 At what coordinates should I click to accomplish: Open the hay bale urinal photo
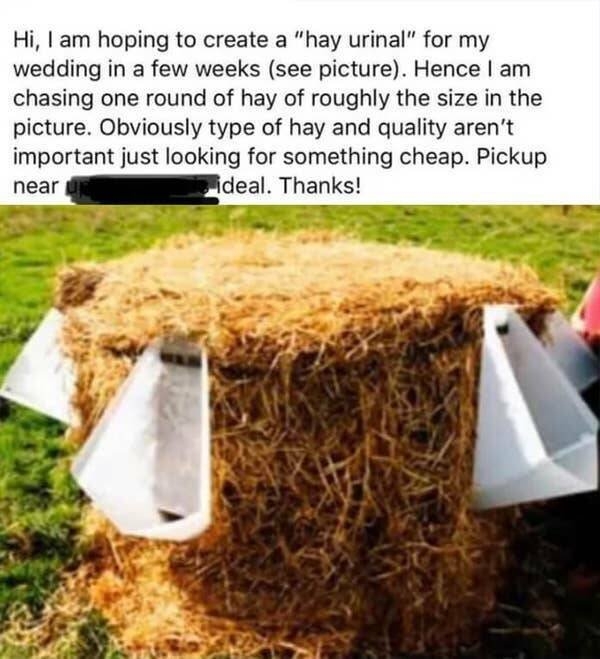coord(300,432)
